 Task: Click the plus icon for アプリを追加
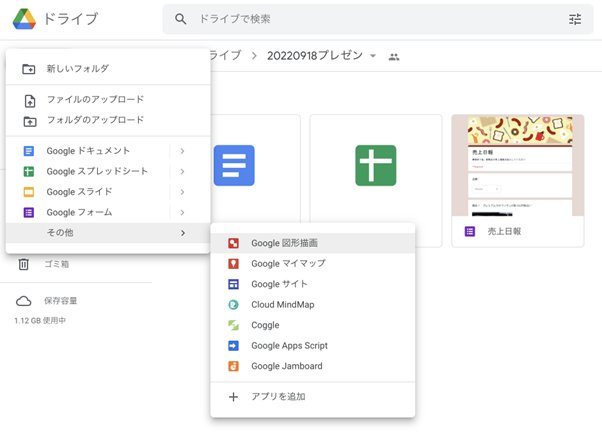pyautogui.click(x=233, y=396)
